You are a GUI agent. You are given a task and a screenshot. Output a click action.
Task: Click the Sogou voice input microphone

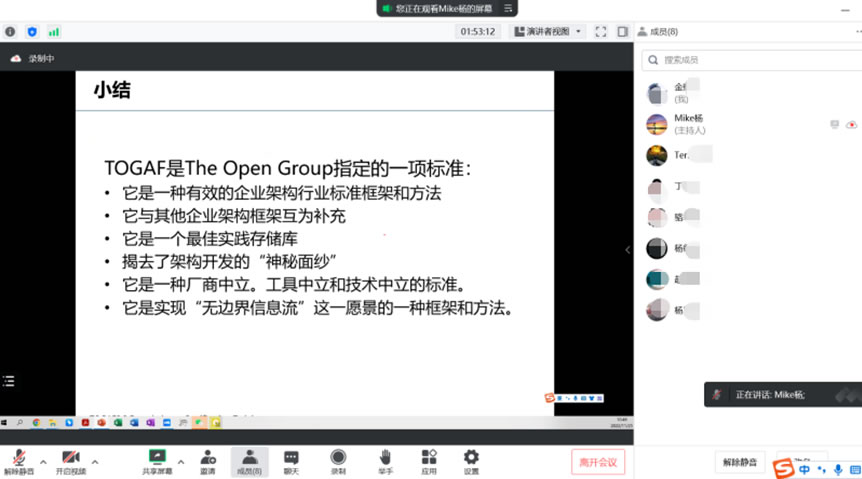click(x=838, y=470)
